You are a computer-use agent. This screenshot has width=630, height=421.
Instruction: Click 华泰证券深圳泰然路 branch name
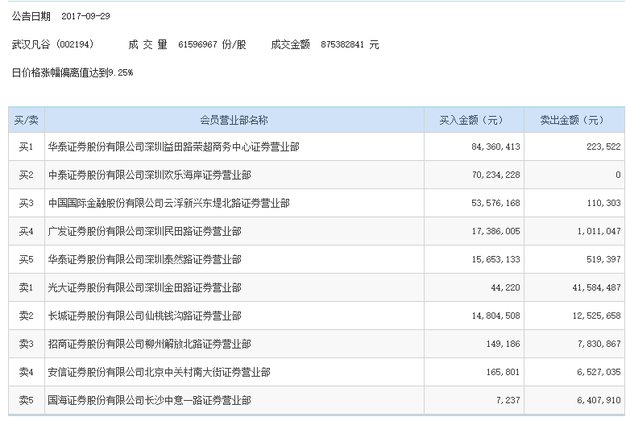(145, 260)
